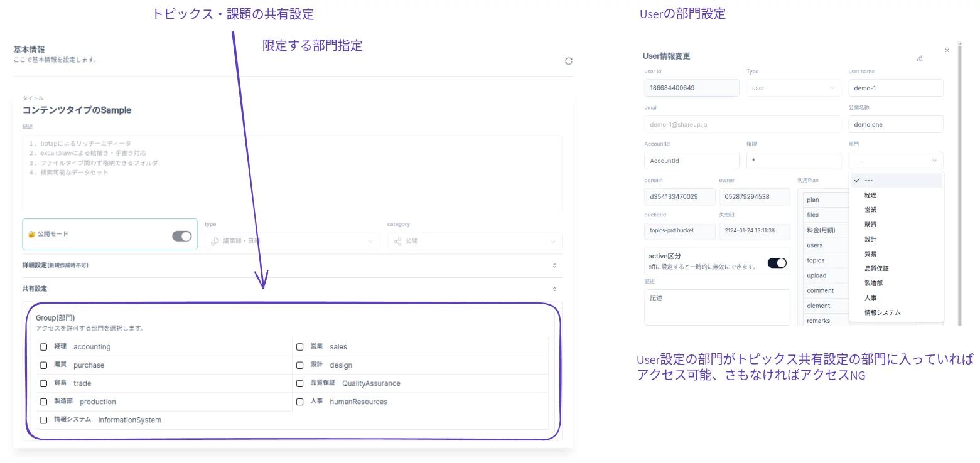The image size is (980, 463).
Task: Click the 公開名称 field demo.one
Action: [896, 124]
